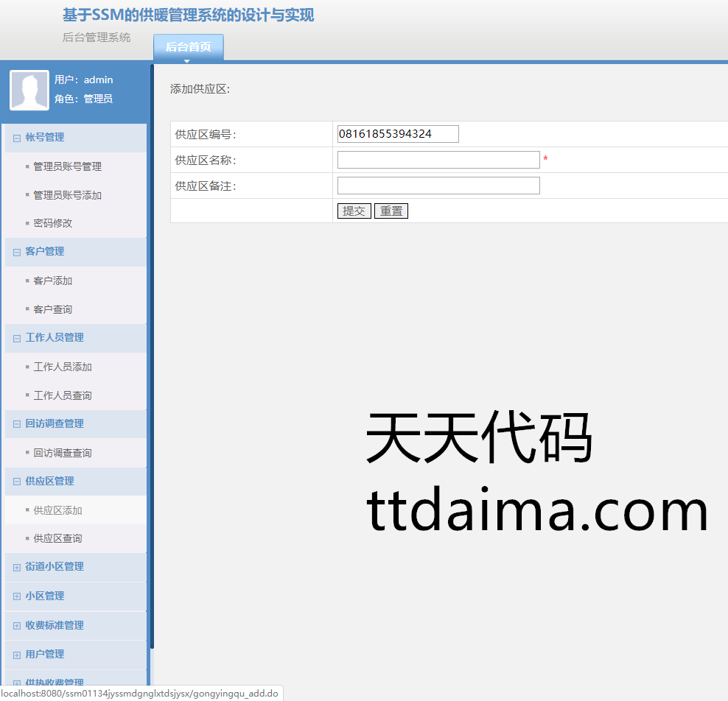Collapse 供应区管理 using its minus icon
Image resolution: width=728 pixels, height=701 pixels.
tap(17, 482)
